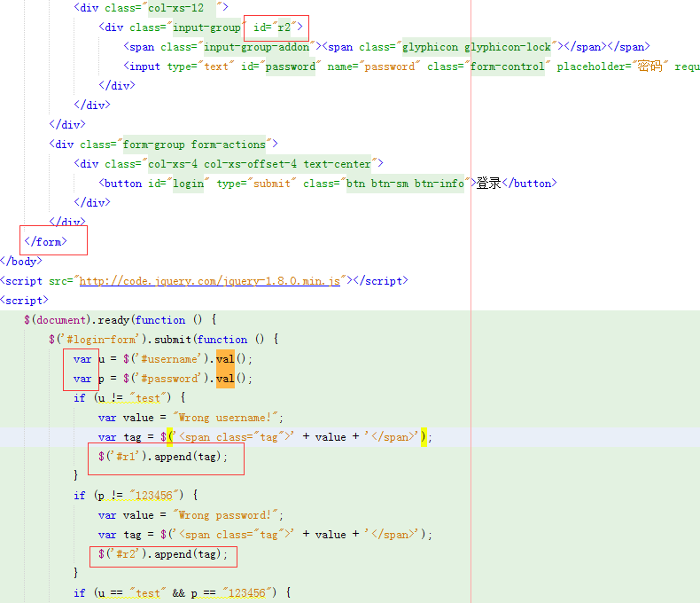Click the type="submit" attribute
This screenshot has width=700, height=603.
pos(256,184)
